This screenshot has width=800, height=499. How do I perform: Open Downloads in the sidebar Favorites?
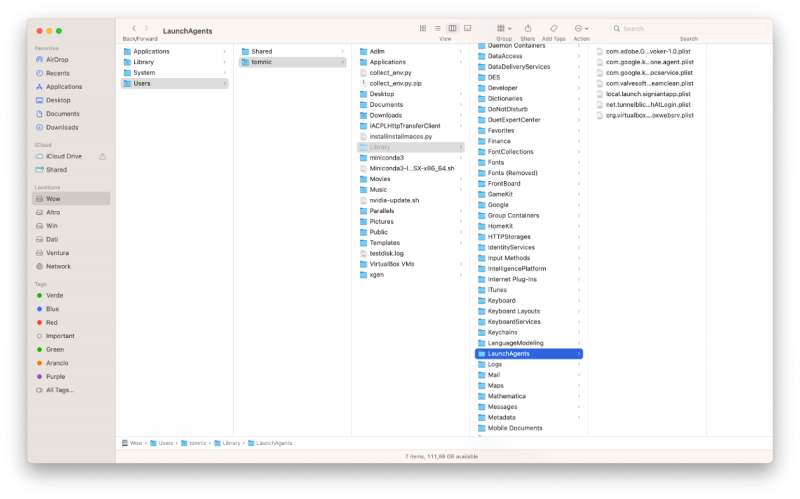click(62, 128)
